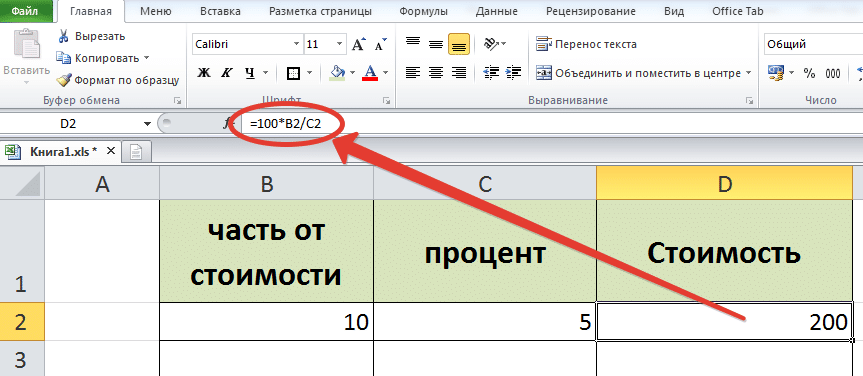
Task: Toggle italic formatting (К)
Action: coord(226,72)
